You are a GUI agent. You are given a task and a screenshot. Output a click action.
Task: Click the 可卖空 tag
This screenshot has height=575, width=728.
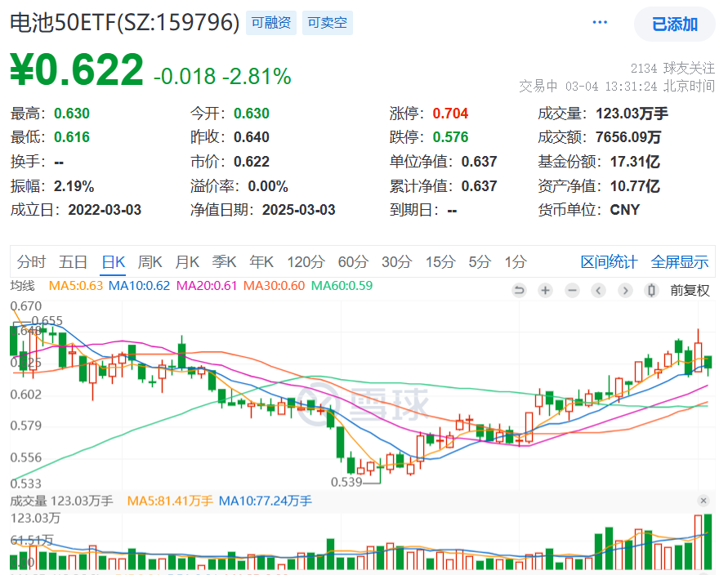[x=327, y=23]
